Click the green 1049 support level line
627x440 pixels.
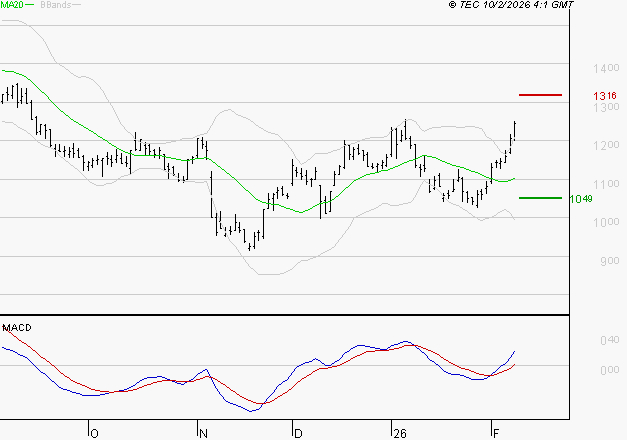[540, 198]
